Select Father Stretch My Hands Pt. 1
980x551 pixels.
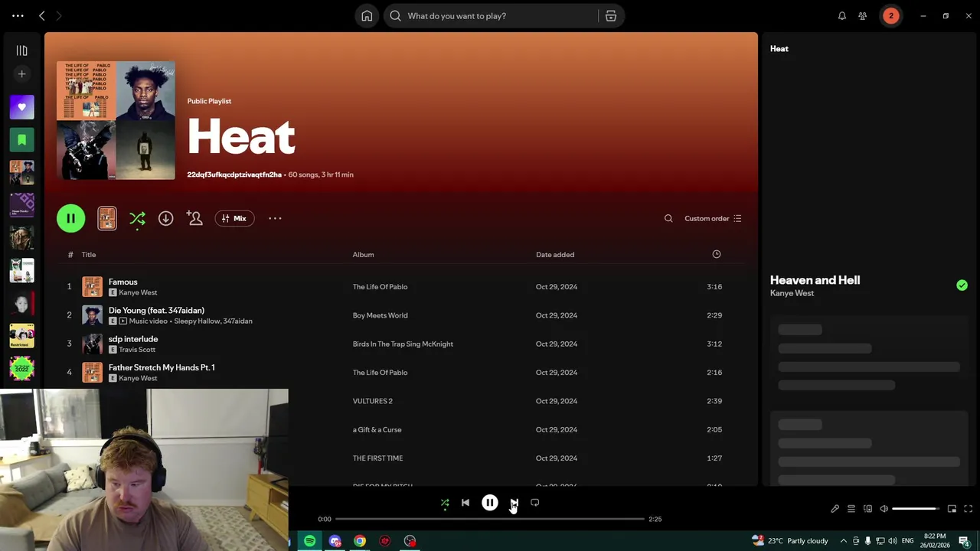pyautogui.click(x=162, y=367)
